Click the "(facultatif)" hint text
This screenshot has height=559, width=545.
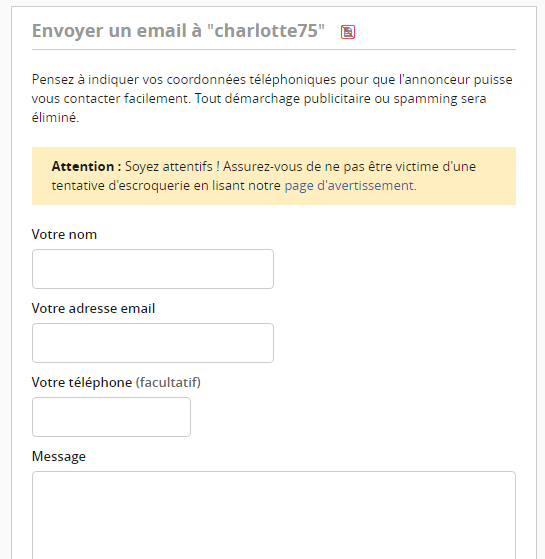click(168, 382)
